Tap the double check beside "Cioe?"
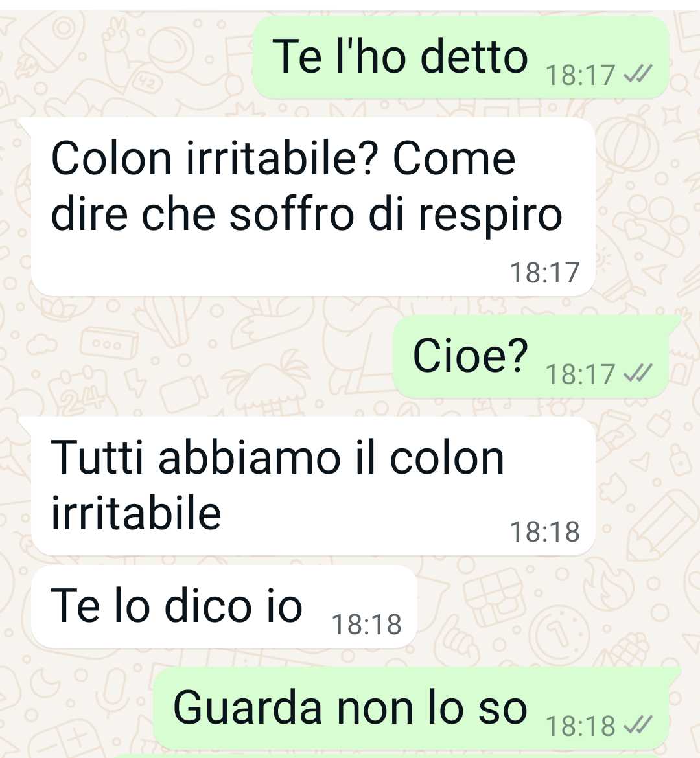 pos(638,373)
